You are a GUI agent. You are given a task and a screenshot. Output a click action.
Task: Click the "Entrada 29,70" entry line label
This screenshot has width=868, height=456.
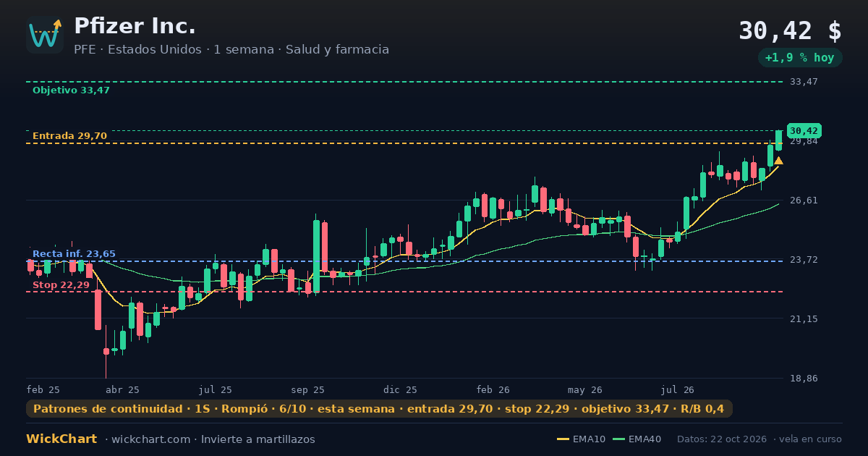69,136
